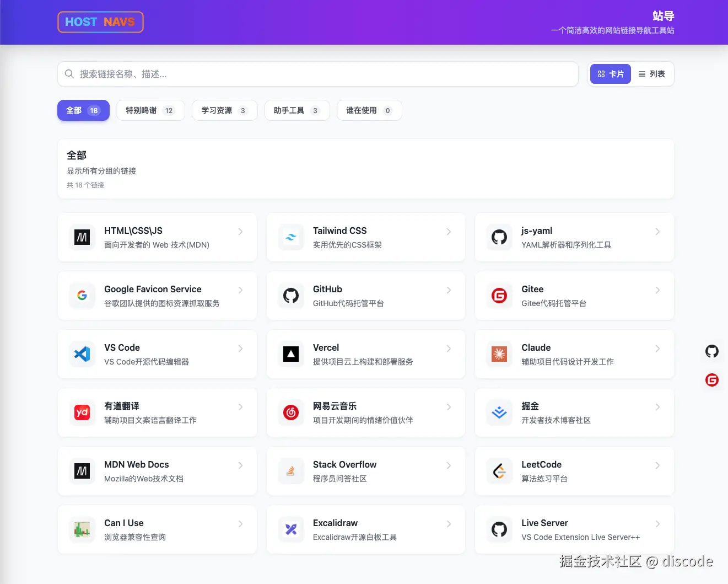Focus the 搜索链接名称 search field
The width and height of the screenshot is (728, 584).
pyautogui.click(x=318, y=74)
